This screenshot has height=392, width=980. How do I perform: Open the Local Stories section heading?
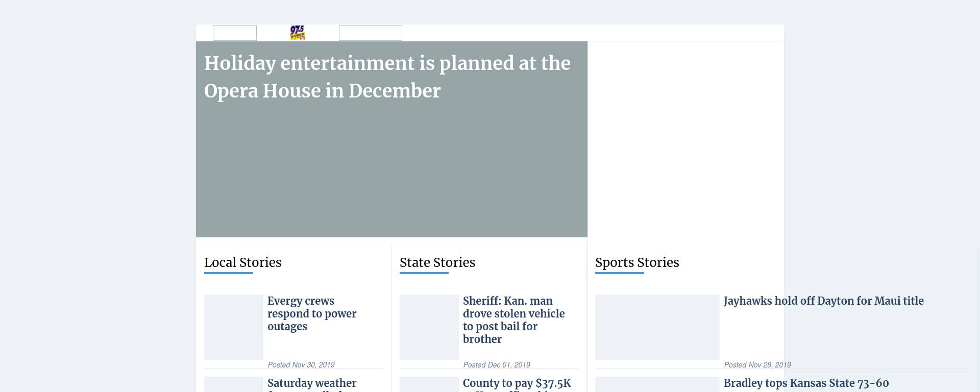click(242, 262)
